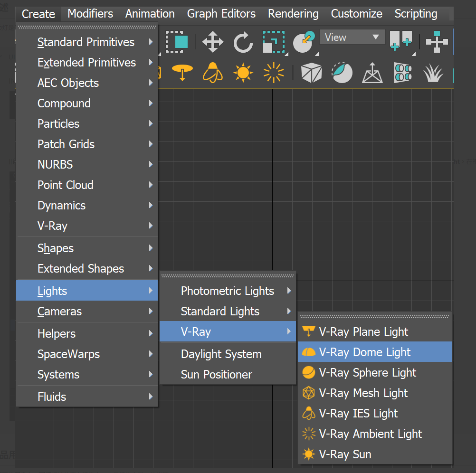The image size is (476, 473).
Task: Click the highlighted Lights menu entry
Action: (87, 291)
